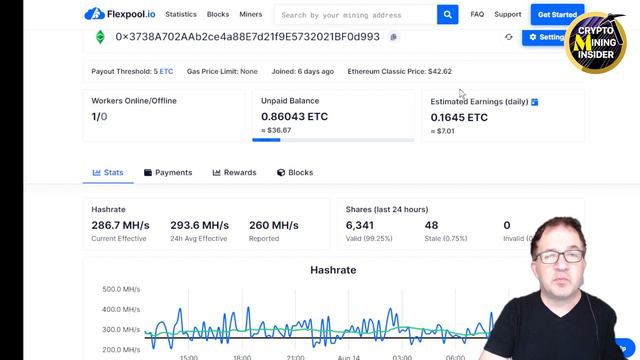Open the Support link

[x=508, y=14]
